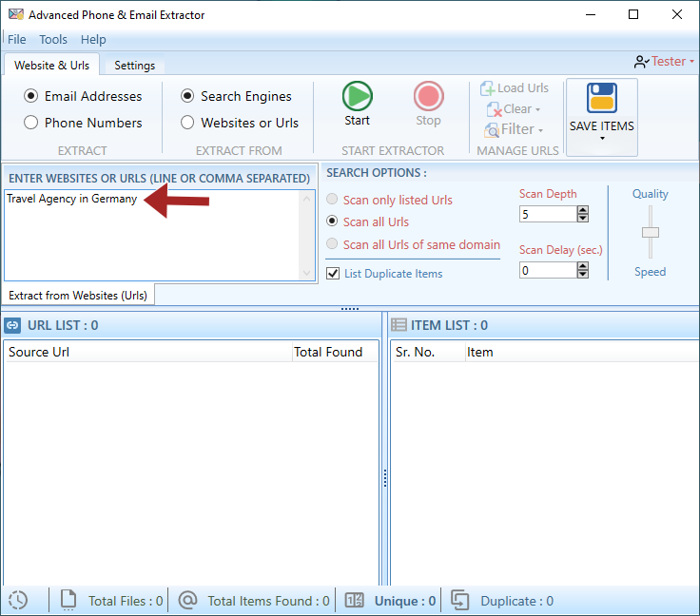Click the URL List link icon

point(12,325)
